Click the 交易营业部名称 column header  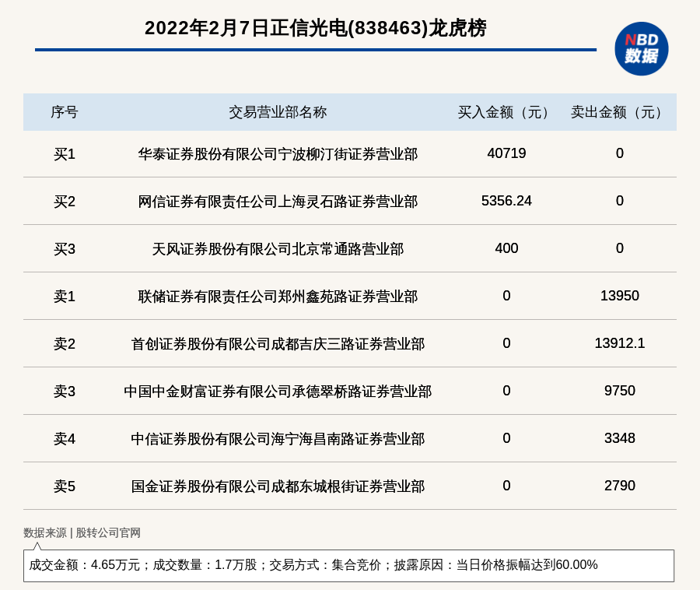[x=278, y=112]
